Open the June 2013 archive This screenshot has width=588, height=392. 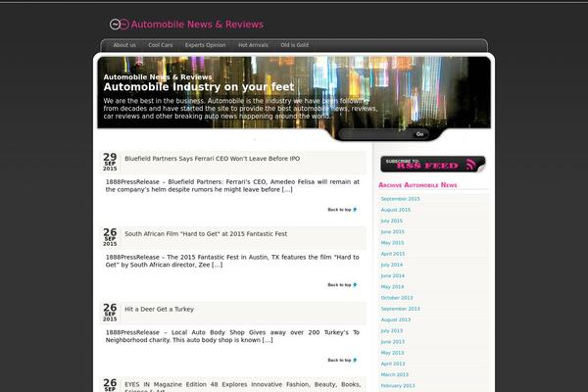(392, 342)
